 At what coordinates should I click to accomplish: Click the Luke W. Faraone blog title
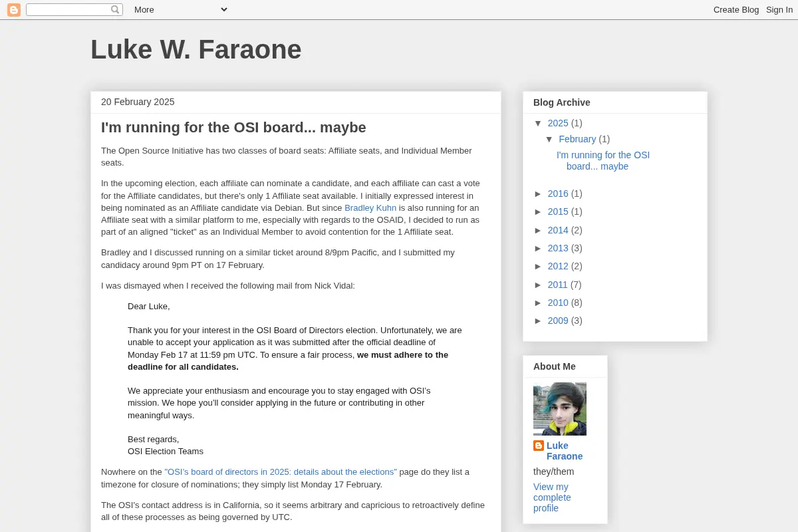196,50
